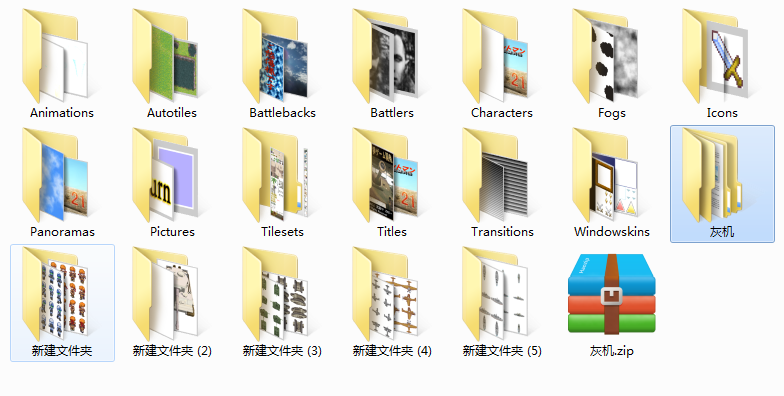Select the Animations folder icon
This screenshot has height=396, width=784.
click(55, 55)
